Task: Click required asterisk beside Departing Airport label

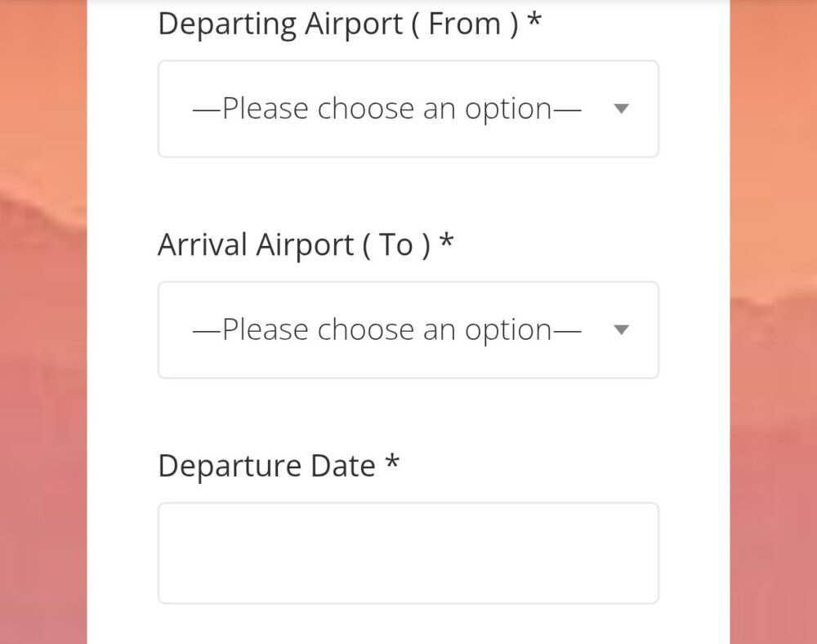Action: [x=534, y=20]
